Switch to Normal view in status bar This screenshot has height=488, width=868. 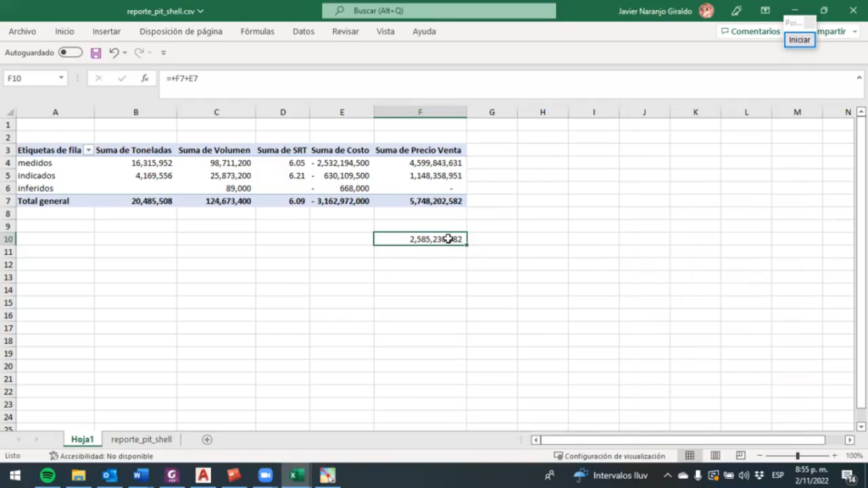[690, 455]
